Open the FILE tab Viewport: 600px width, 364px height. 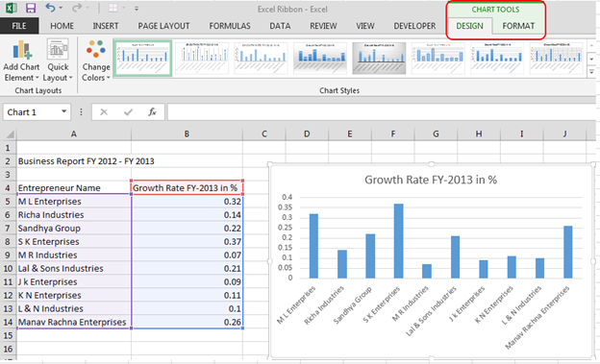click(x=19, y=26)
